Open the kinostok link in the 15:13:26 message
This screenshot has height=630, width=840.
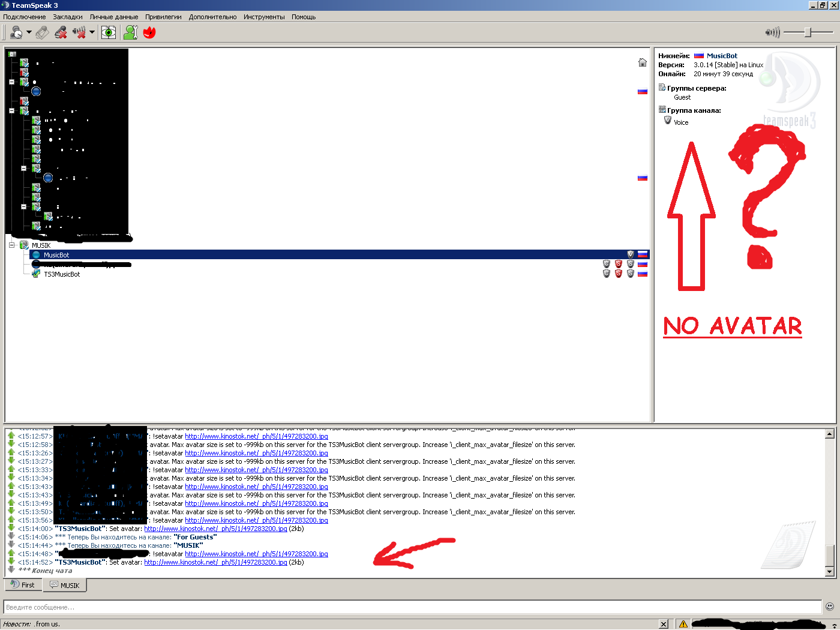click(256, 453)
